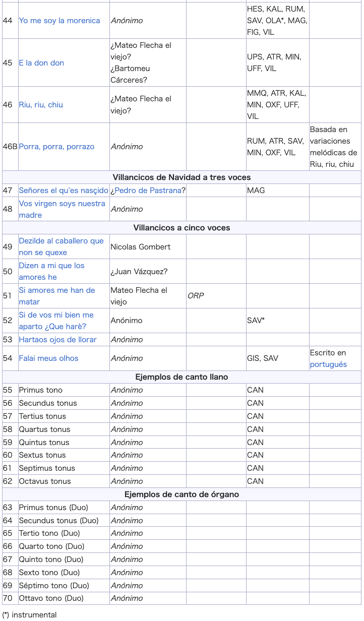
Task: Click the "portugués" language link
Action: coord(328,364)
